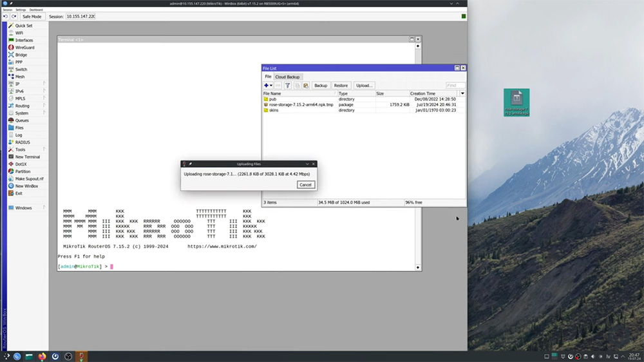Click the Backup button
644x362 pixels.
(x=320, y=86)
